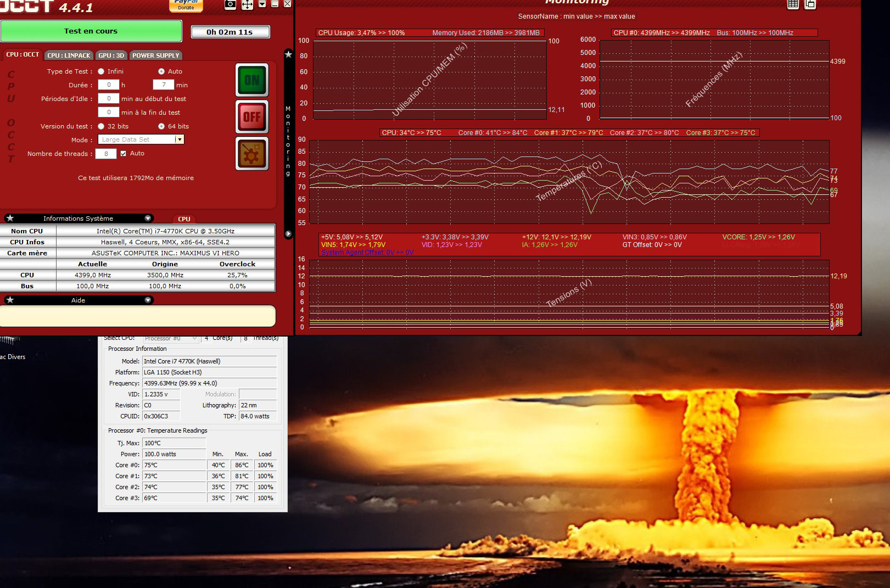The width and height of the screenshot is (890, 588).
Task: Click the Memory Used legend label
Action: click(x=486, y=33)
